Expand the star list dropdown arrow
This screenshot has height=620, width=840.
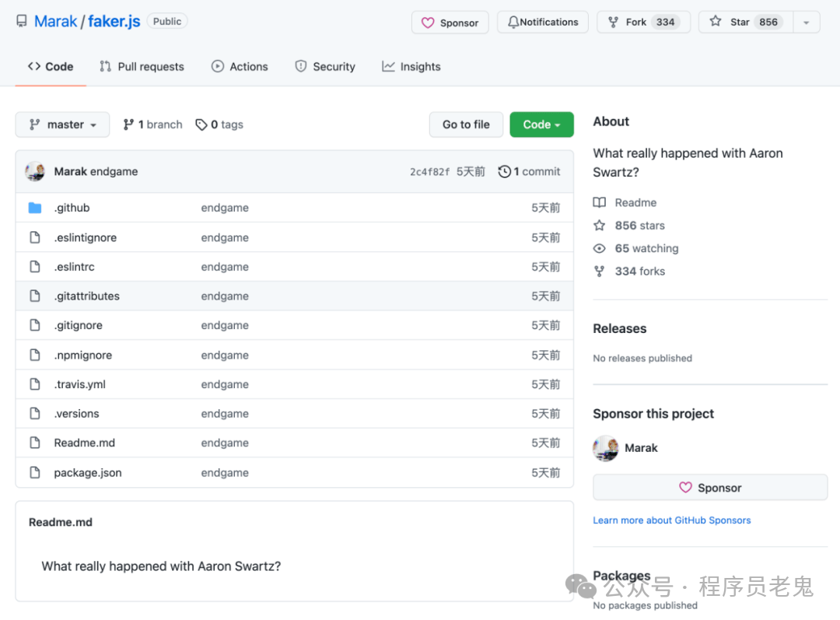point(807,23)
